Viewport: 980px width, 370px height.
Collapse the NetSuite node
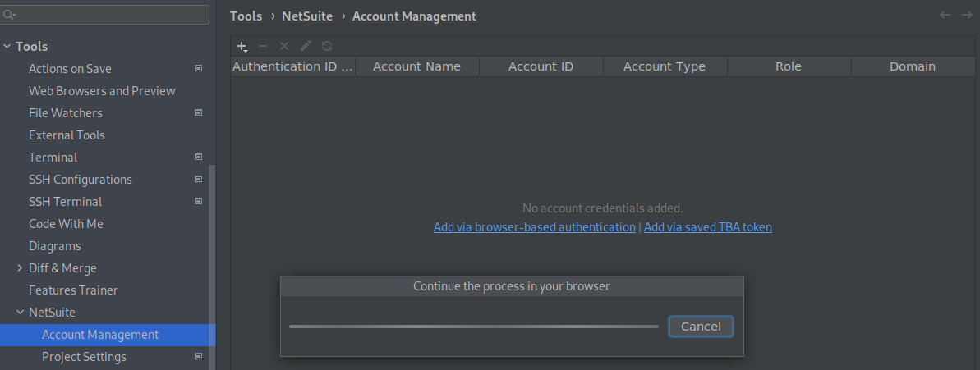[20, 312]
